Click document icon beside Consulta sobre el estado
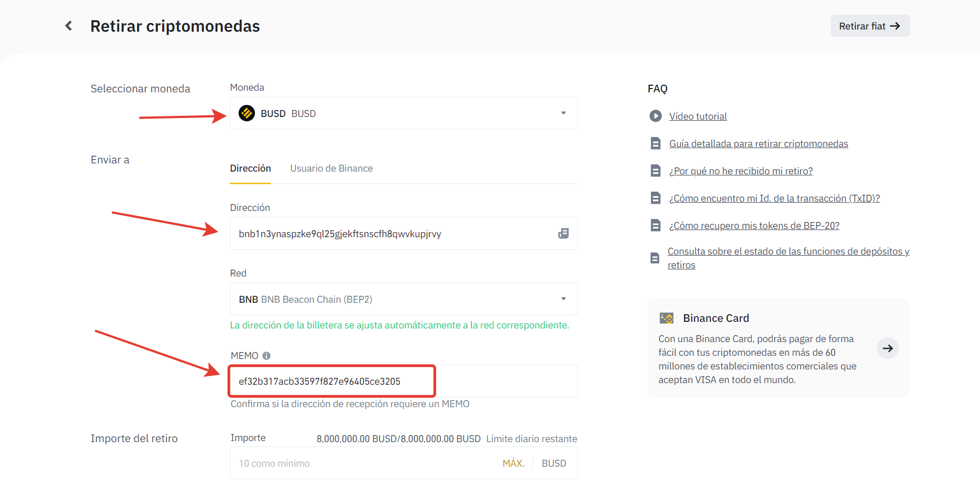The image size is (980, 482). (655, 258)
